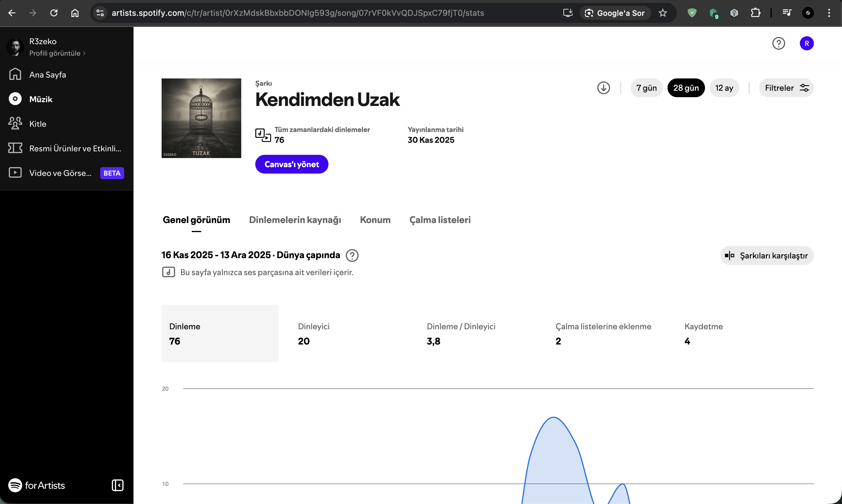Select Çalma listelerine eklenme metric

tap(606, 333)
